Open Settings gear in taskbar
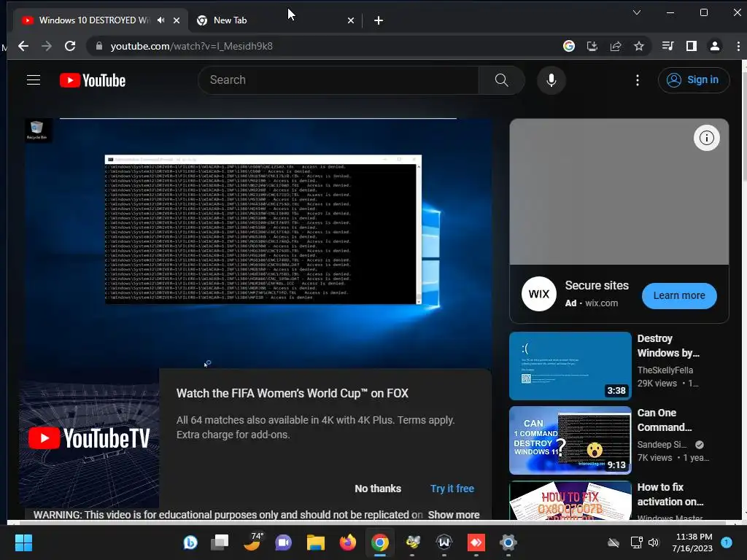747x560 pixels. point(508,542)
